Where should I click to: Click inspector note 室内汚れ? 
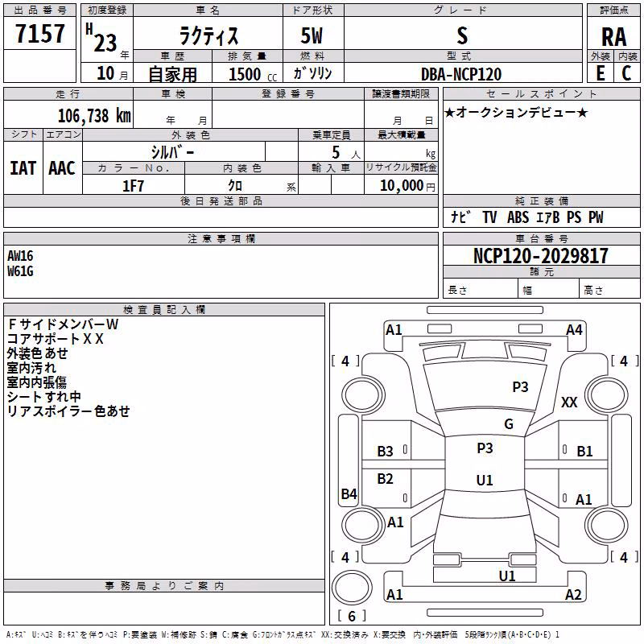[31, 368]
